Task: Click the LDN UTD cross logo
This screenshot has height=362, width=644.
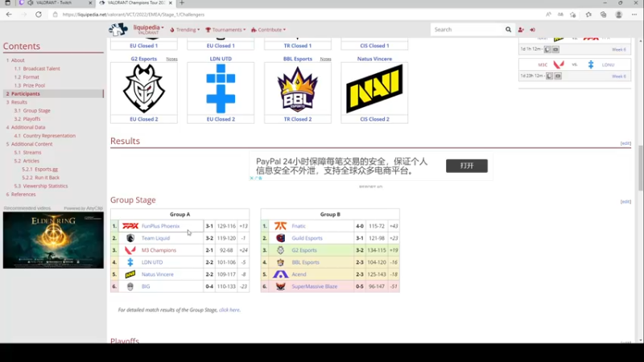Action: coord(221,88)
